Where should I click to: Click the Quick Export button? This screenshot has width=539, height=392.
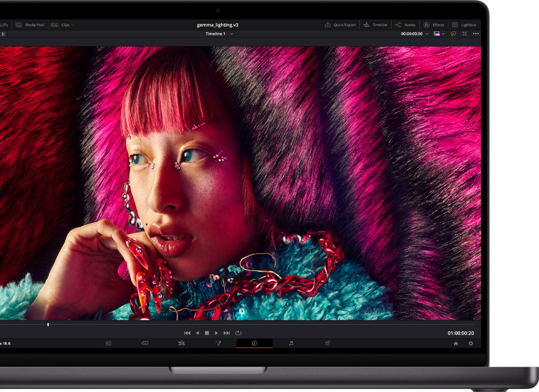tap(340, 25)
